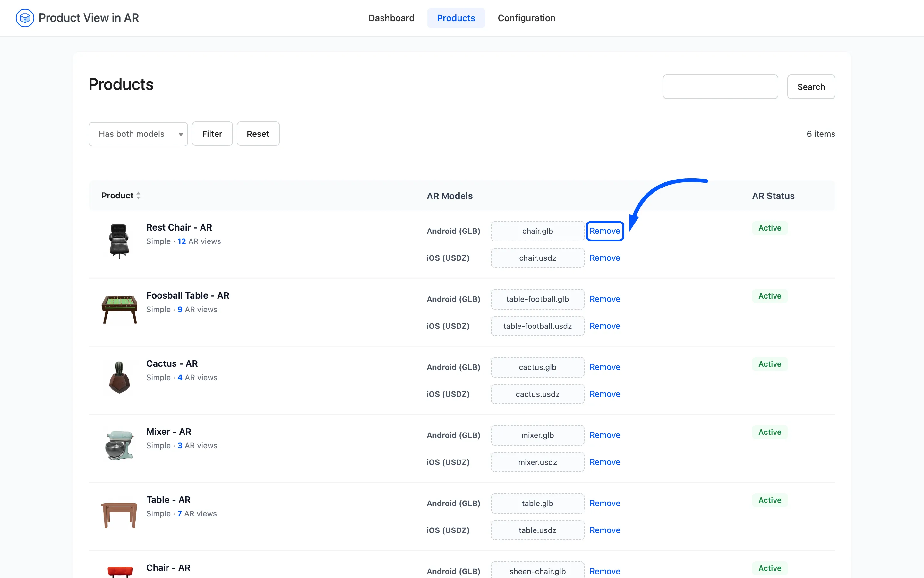Remove cactus.usdz iOS model
The height and width of the screenshot is (578, 924).
[605, 394]
